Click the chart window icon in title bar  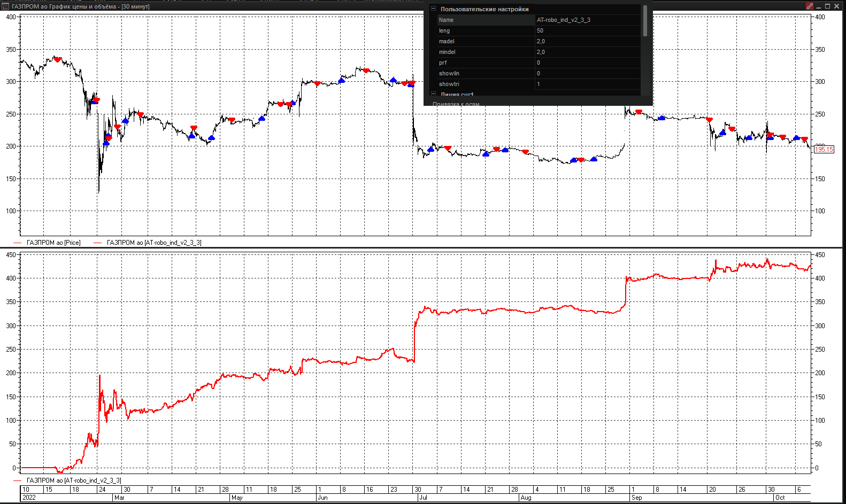point(5,6)
